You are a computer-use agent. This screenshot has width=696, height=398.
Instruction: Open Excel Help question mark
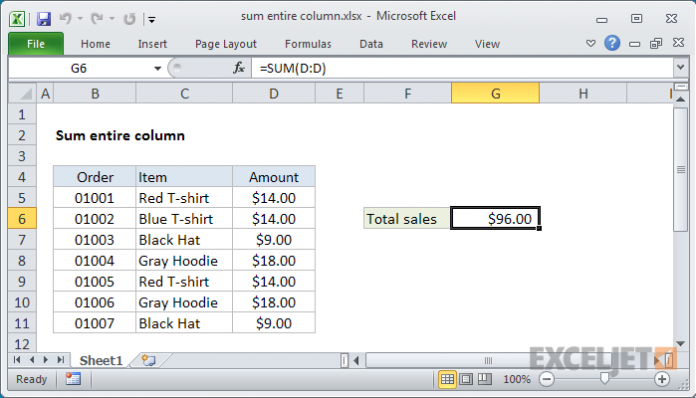click(612, 43)
